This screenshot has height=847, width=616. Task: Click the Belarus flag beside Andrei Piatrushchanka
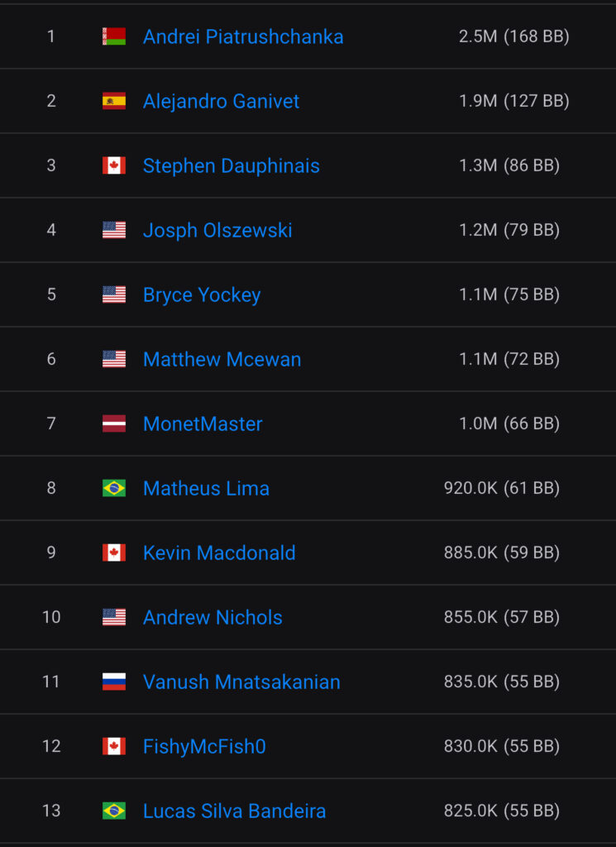(114, 36)
